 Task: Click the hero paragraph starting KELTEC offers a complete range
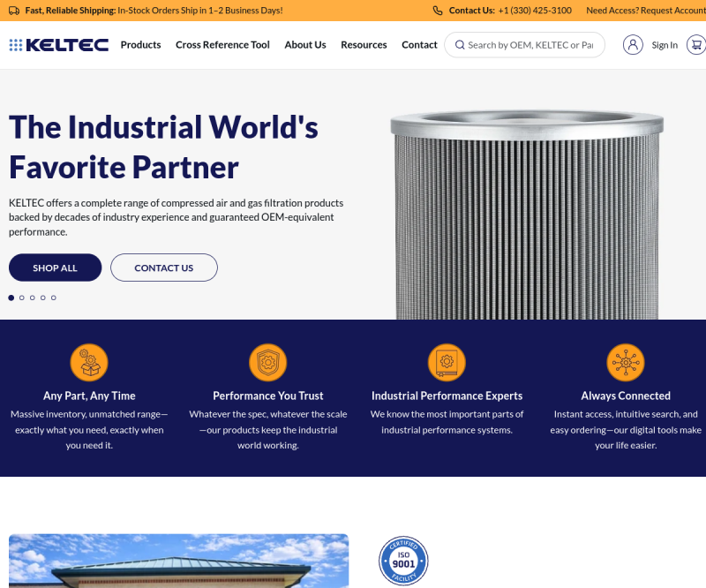click(x=176, y=217)
